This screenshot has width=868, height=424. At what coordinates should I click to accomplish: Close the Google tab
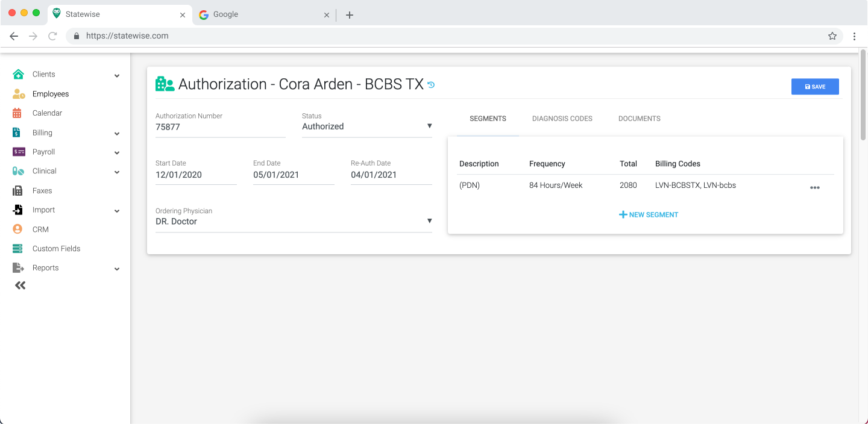[327, 15]
